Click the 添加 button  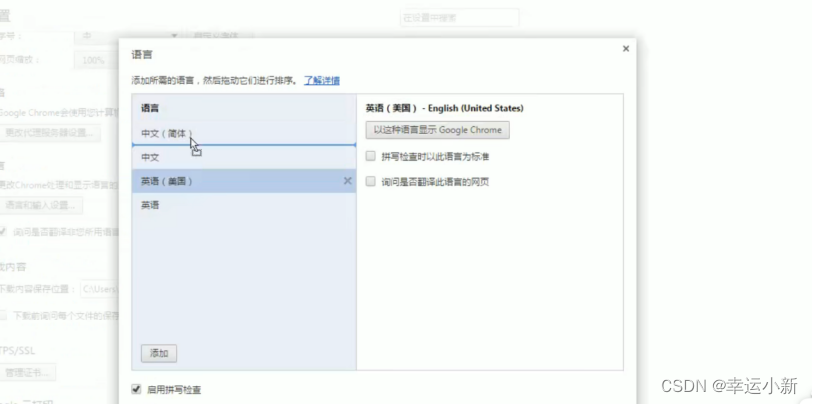click(159, 353)
